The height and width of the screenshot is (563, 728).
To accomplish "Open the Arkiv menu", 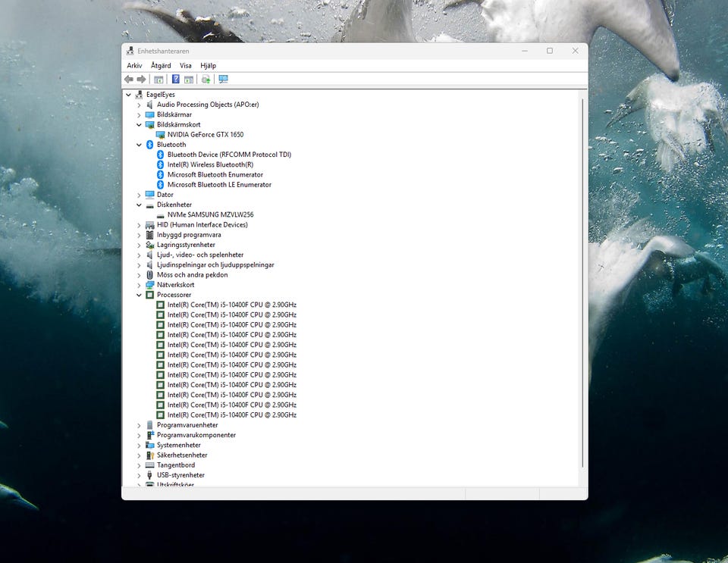I will (134, 66).
